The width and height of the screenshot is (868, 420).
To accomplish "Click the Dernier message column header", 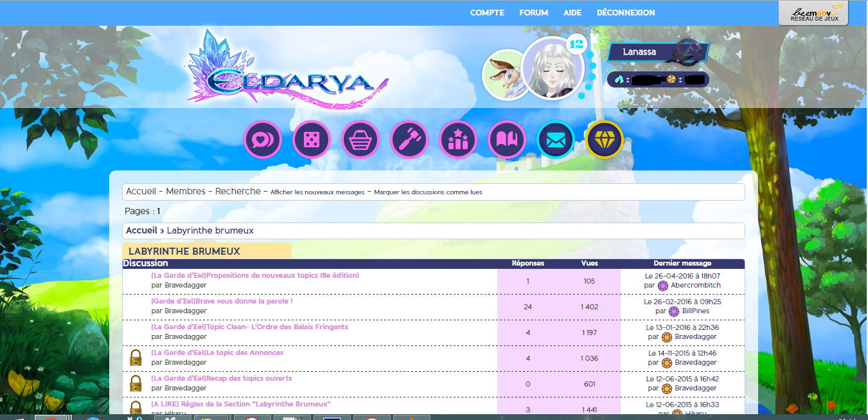I will point(682,263).
